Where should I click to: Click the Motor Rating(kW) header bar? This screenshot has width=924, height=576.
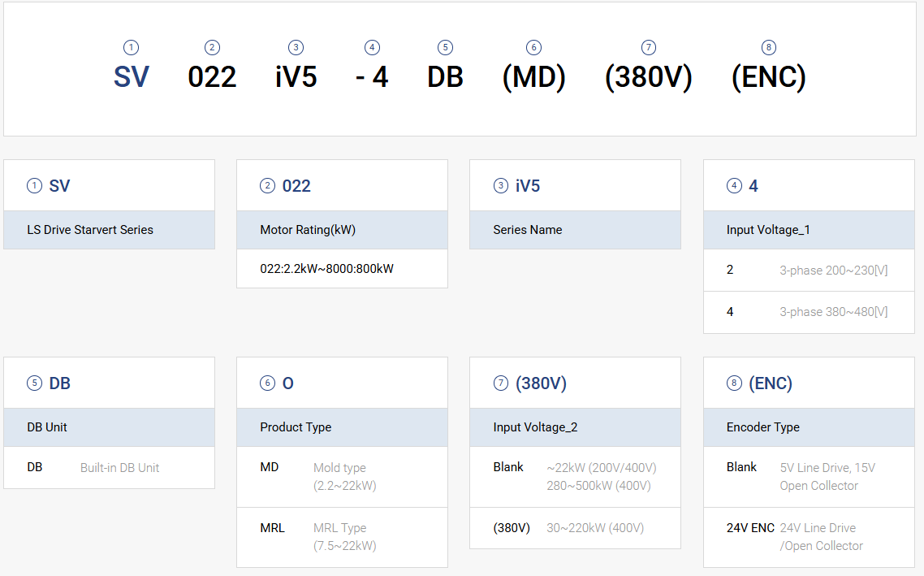[342, 230]
